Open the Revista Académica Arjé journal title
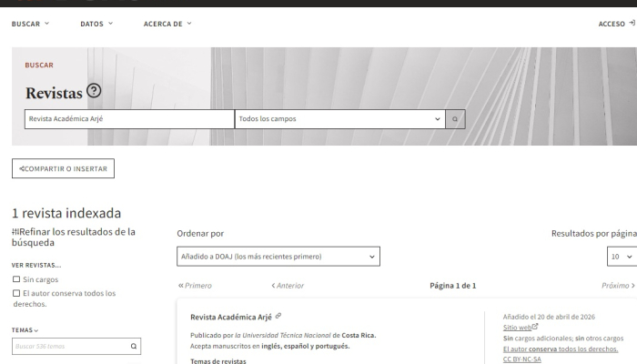This screenshot has width=637, height=364. pyautogui.click(x=231, y=317)
